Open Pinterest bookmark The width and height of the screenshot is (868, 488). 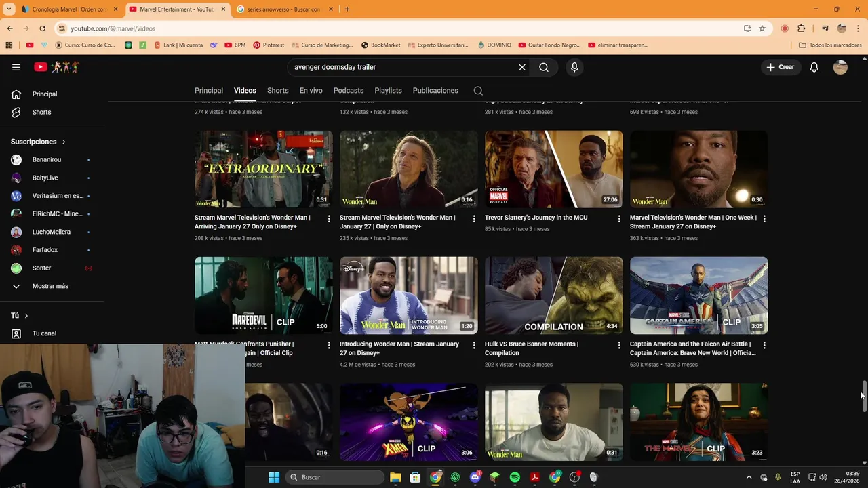point(269,45)
